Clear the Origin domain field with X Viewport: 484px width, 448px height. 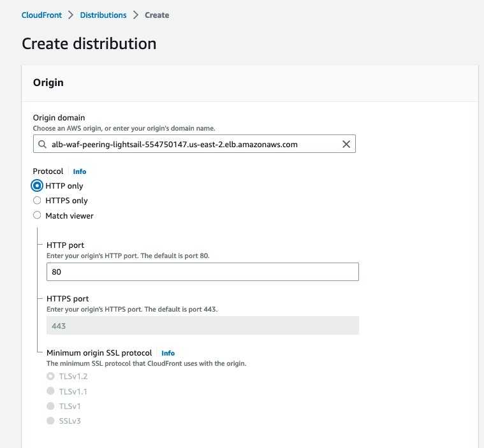[346, 145]
